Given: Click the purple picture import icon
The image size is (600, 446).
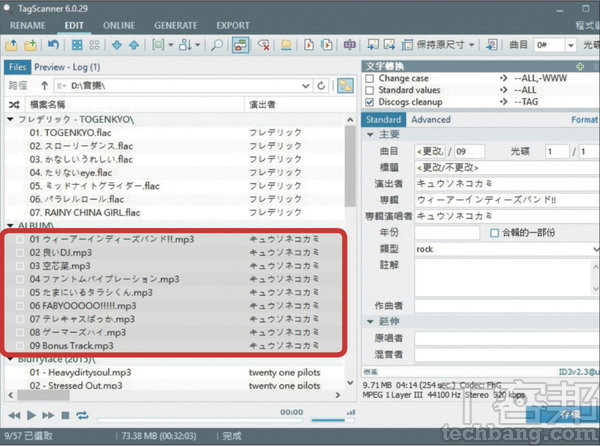Looking at the screenshot, I should click(492, 45).
